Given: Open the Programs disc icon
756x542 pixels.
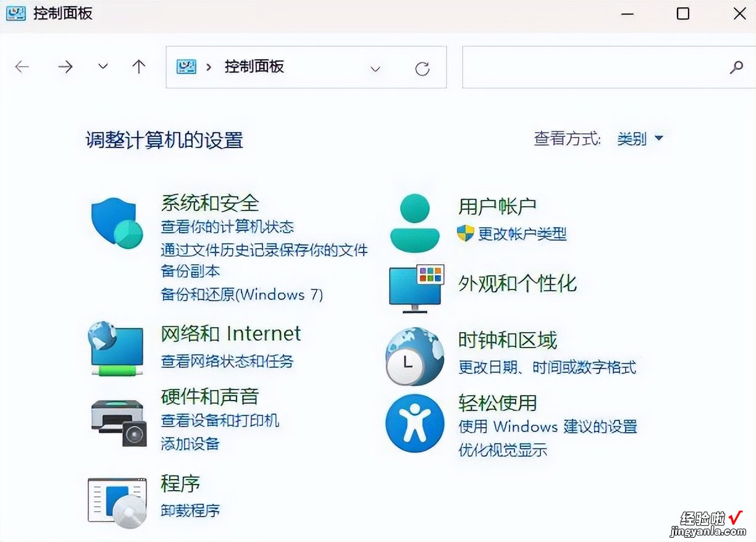Looking at the screenshot, I should [x=117, y=502].
